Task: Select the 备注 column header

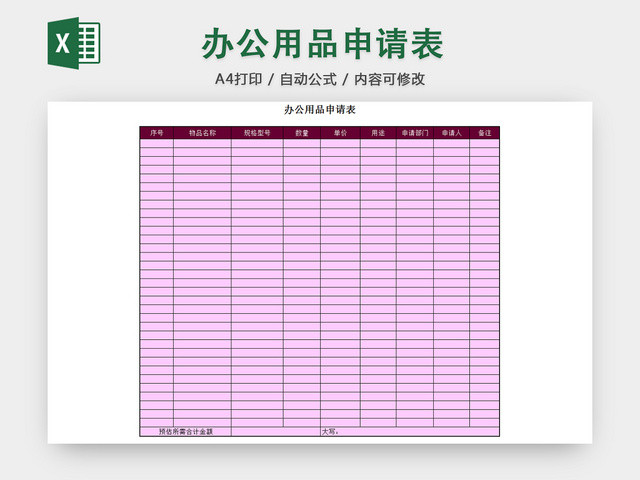Action: pos(484,133)
